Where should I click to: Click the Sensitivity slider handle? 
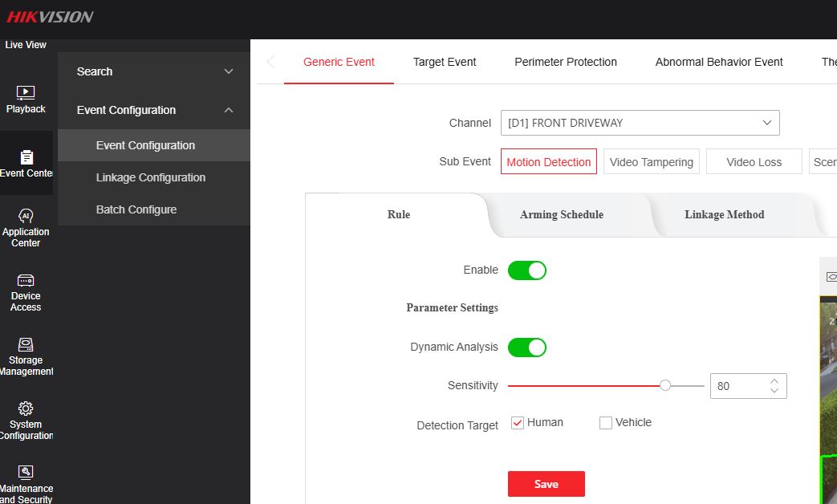point(665,386)
